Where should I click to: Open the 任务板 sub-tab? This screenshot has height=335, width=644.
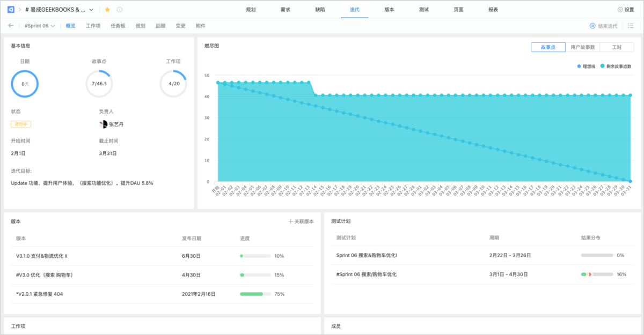coord(118,26)
